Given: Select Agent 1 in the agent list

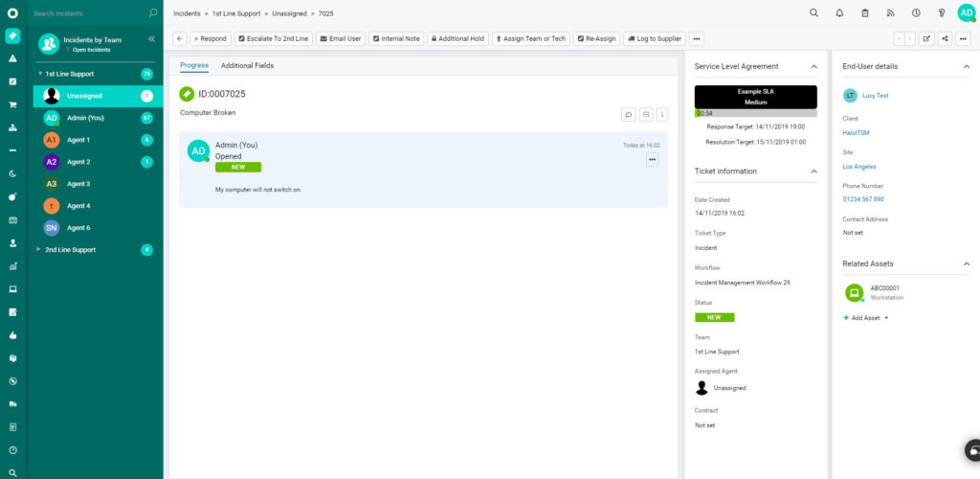Looking at the screenshot, I should click(x=99, y=140).
